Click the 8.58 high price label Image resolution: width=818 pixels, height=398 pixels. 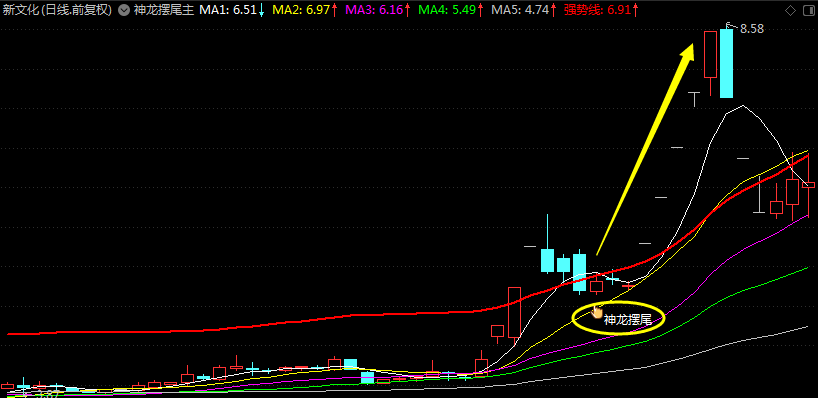[752, 29]
